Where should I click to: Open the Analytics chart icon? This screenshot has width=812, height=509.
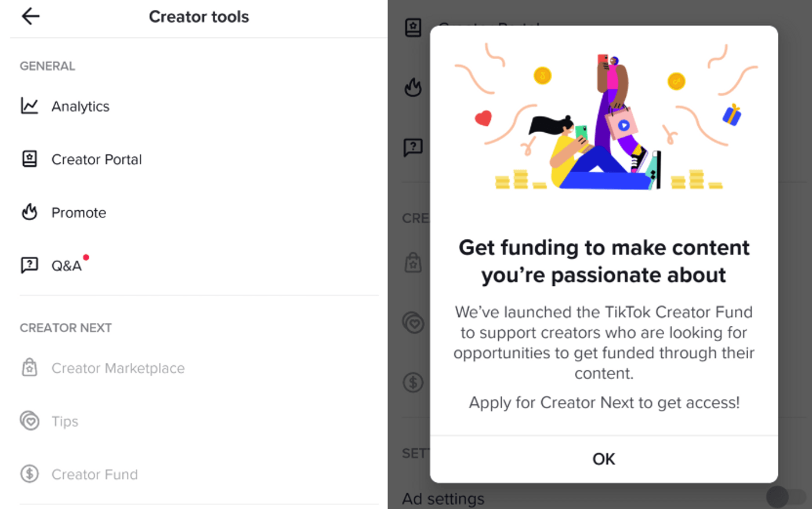30,106
